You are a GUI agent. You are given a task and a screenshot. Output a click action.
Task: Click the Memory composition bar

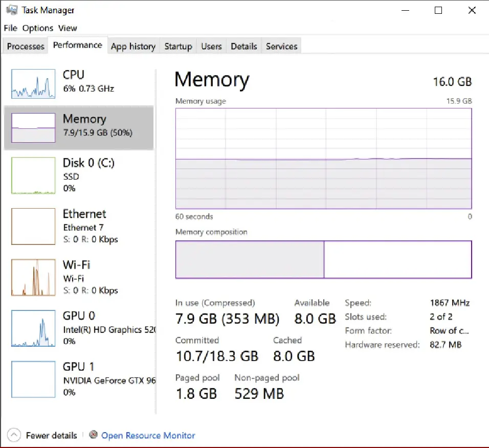coord(323,260)
